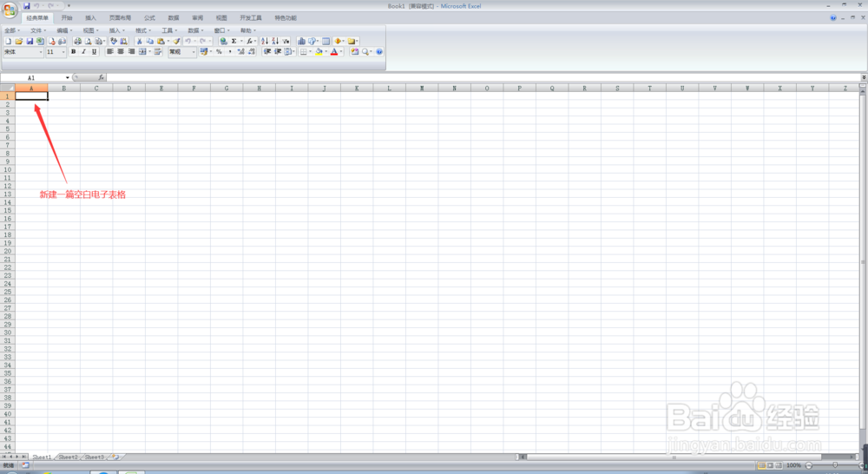
Task: Open Print Preview from the toolbar
Action: click(x=88, y=41)
